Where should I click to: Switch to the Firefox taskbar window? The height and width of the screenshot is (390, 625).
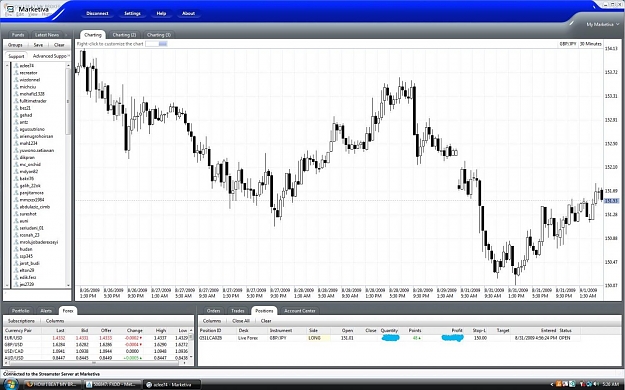[53, 384]
